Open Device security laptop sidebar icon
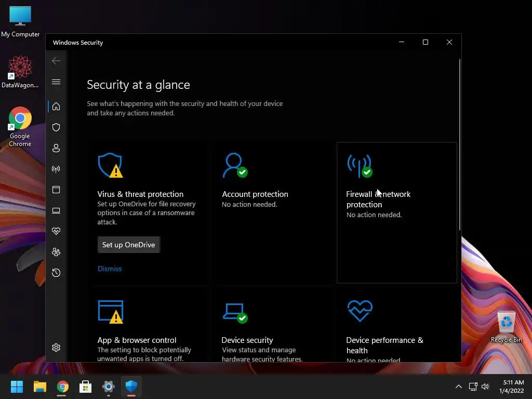 56,211
